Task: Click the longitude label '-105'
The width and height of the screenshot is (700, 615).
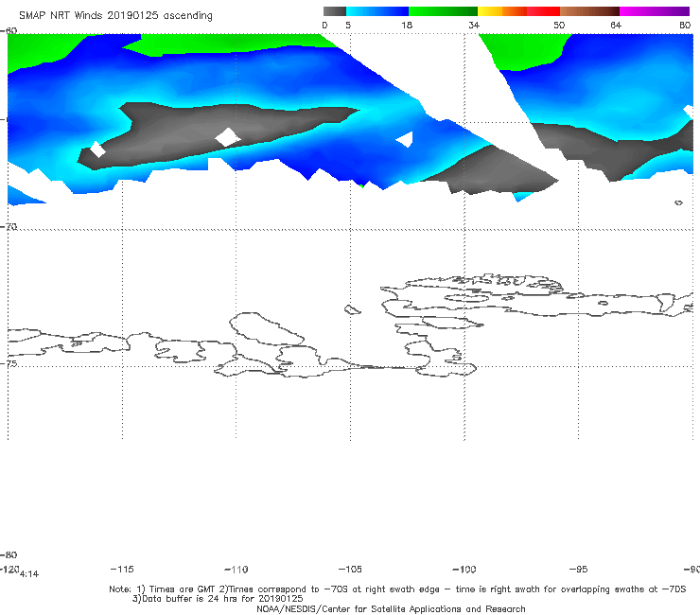Action: tap(350, 569)
